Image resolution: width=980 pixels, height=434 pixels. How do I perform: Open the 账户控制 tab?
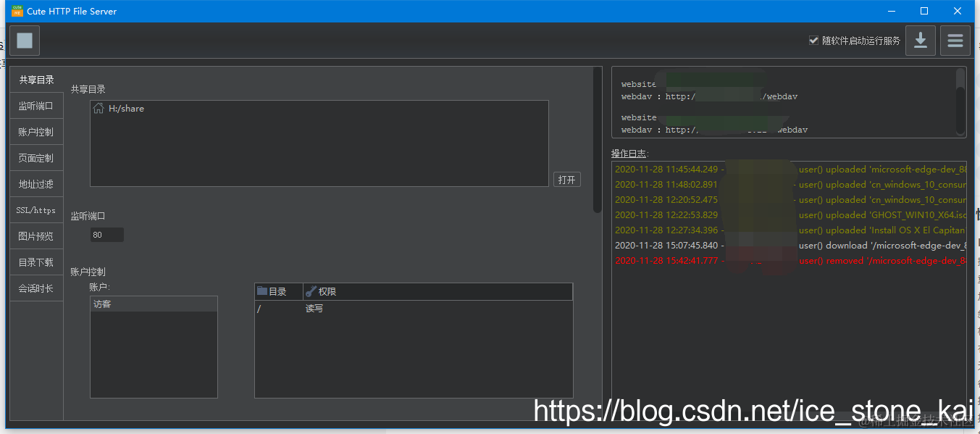[36, 132]
